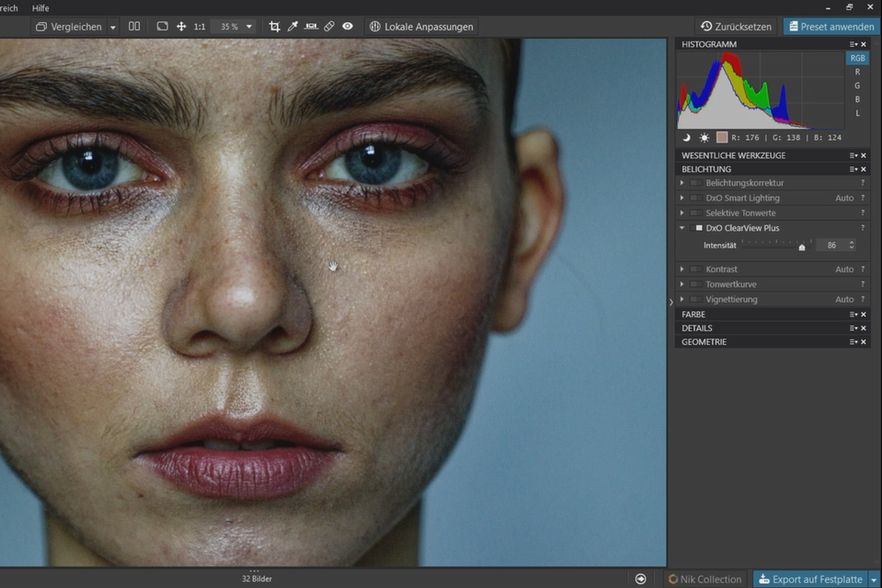Click Preset anwenden button

coord(832,26)
